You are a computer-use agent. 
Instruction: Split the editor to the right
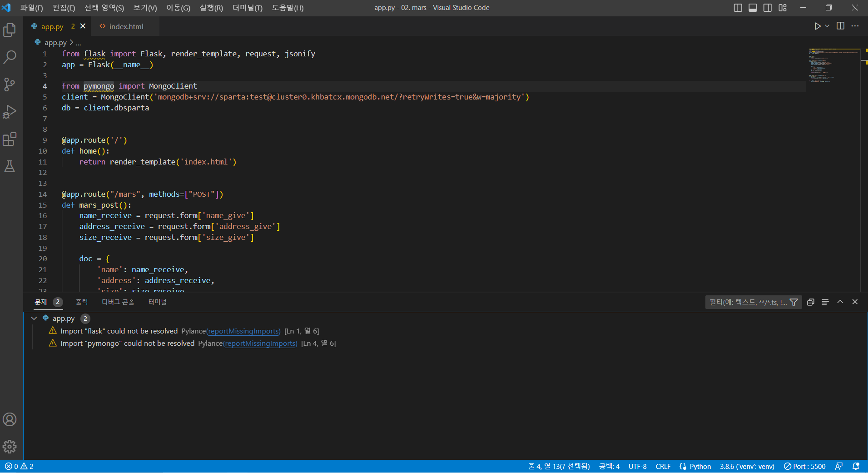click(840, 26)
